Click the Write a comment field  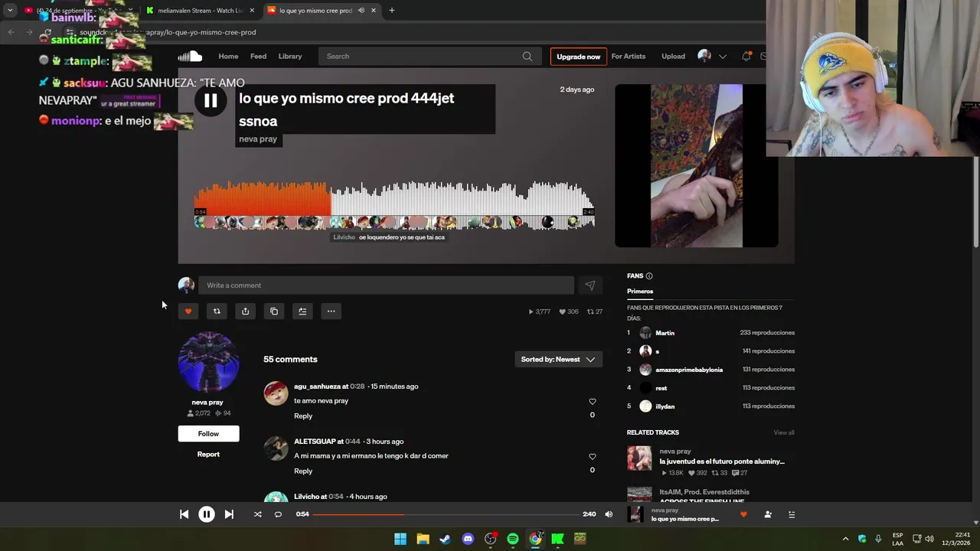point(386,285)
